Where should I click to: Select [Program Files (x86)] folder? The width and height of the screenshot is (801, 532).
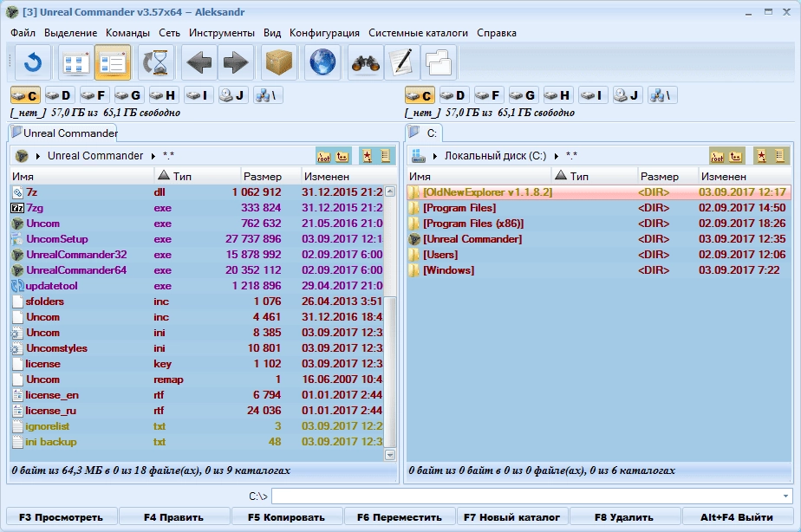pos(599,224)
